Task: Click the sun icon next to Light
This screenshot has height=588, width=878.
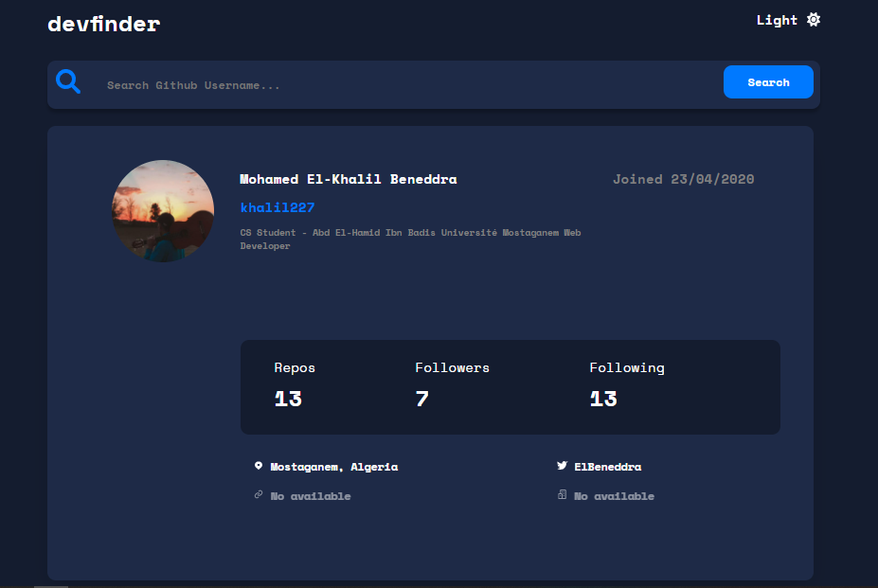Action: coord(812,19)
